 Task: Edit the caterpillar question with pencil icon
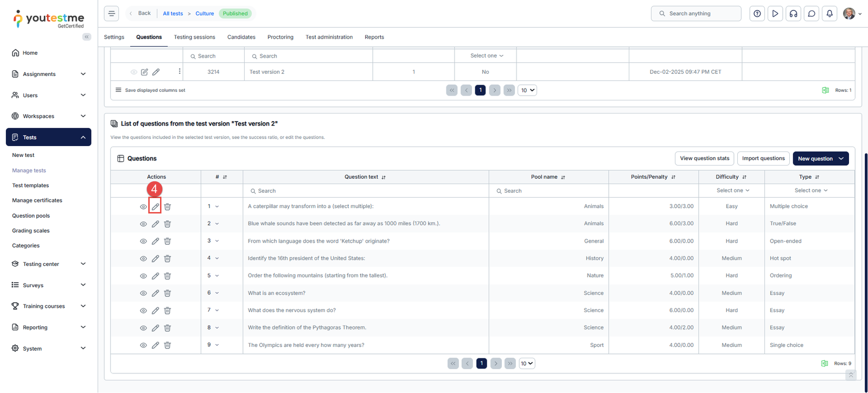pyautogui.click(x=155, y=207)
